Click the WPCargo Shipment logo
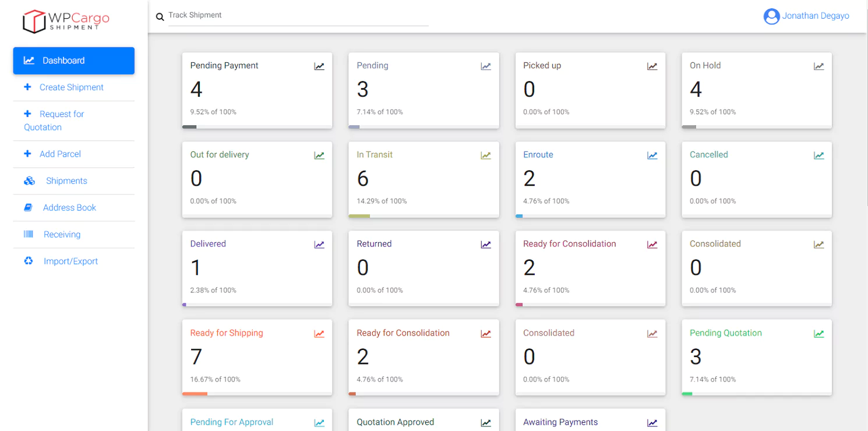Viewport: 868px width, 431px height. tap(66, 21)
